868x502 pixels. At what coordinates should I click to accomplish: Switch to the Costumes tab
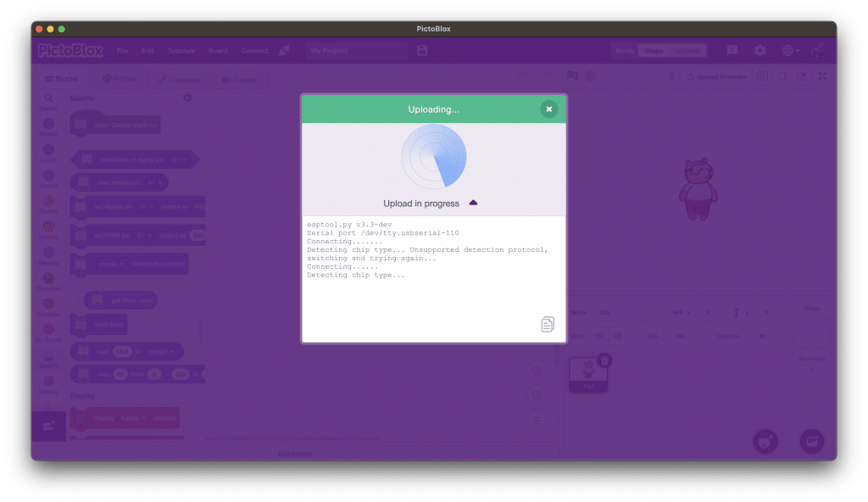pos(180,79)
